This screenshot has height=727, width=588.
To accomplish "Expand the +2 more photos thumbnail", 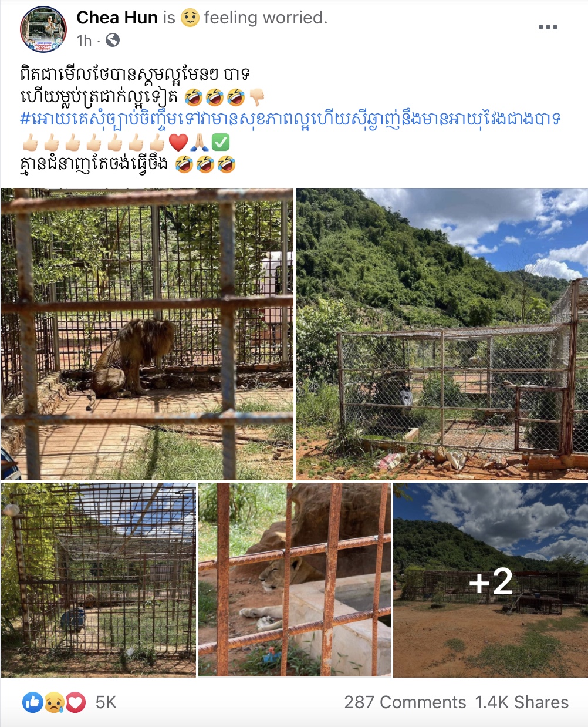I will click(x=491, y=580).
